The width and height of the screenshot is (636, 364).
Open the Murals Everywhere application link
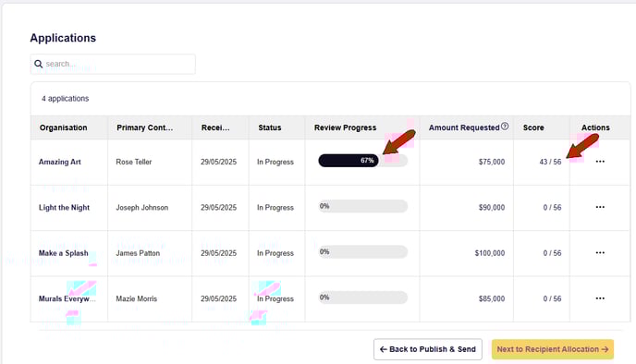pos(67,298)
